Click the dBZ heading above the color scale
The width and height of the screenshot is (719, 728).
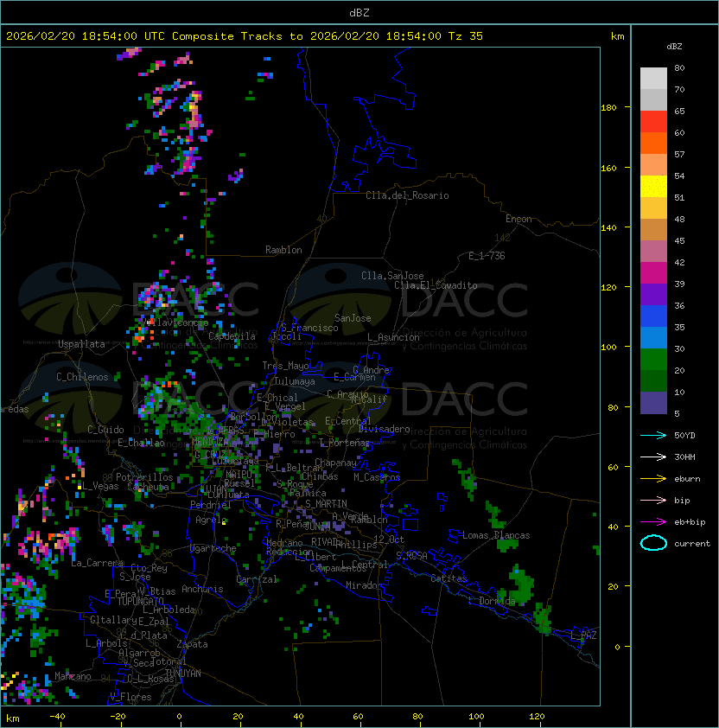674,47
